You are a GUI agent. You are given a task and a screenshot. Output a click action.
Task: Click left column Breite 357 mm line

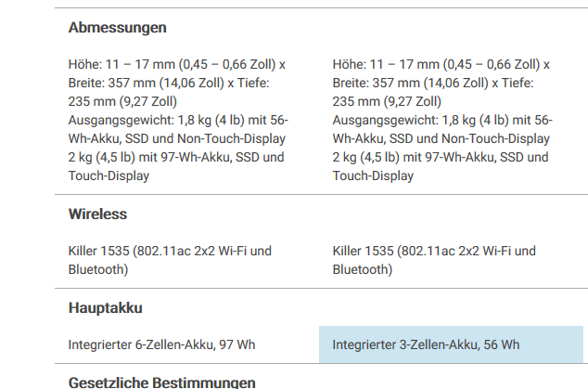[x=169, y=83]
